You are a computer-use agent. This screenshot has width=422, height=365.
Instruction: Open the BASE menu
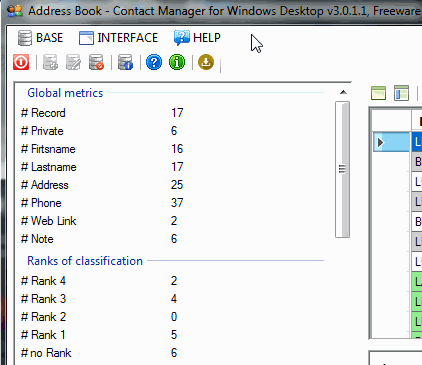(40, 38)
